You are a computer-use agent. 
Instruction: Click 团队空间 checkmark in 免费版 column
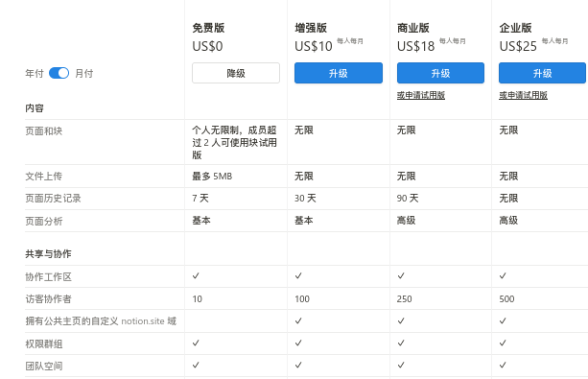coord(196,365)
